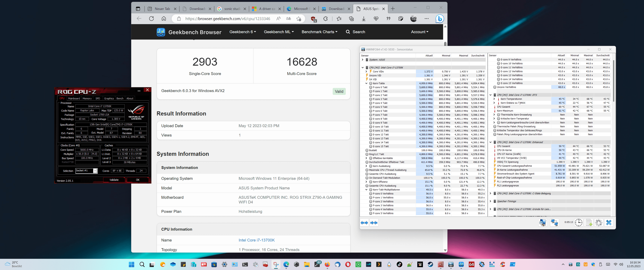Open the Edge favorites list icon

pyautogui.click(x=339, y=19)
